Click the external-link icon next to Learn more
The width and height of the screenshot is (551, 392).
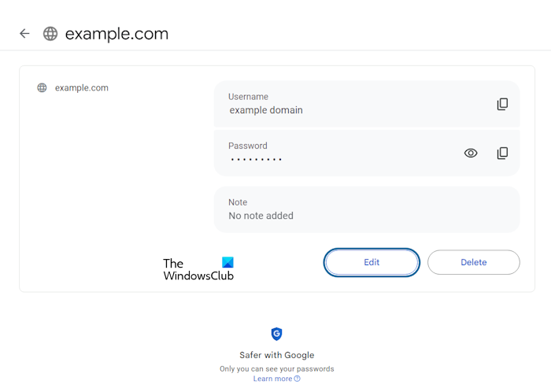(x=298, y=379)
